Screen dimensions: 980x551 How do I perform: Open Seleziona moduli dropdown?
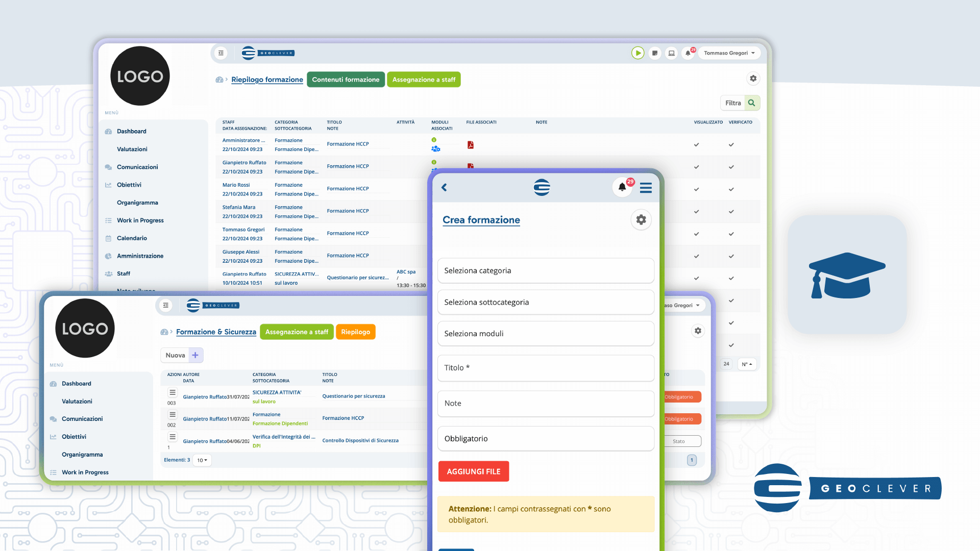click(x=546, y=334)
